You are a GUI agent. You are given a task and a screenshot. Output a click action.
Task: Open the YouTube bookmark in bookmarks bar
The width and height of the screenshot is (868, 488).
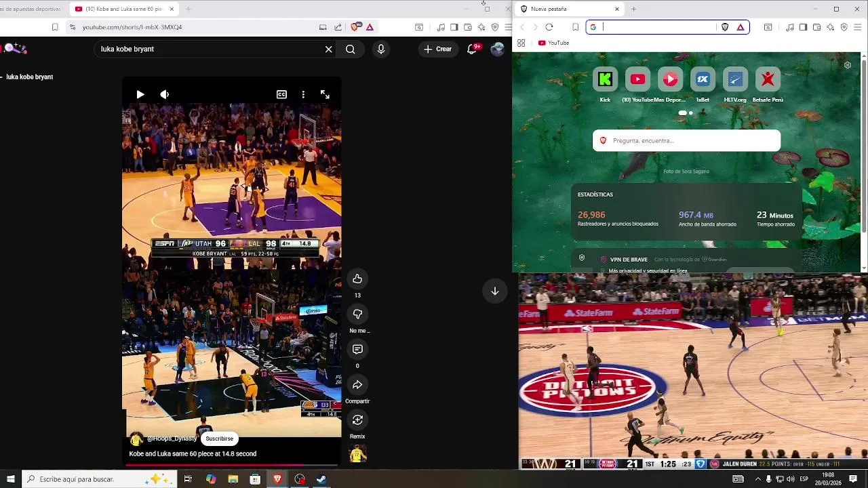[553, 43]
